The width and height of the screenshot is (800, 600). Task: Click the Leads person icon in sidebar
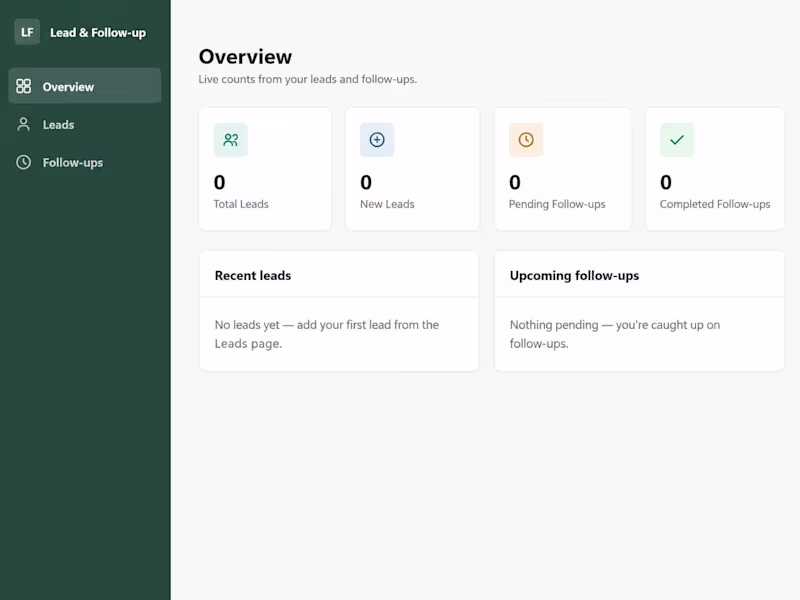(x=23, y=124)
